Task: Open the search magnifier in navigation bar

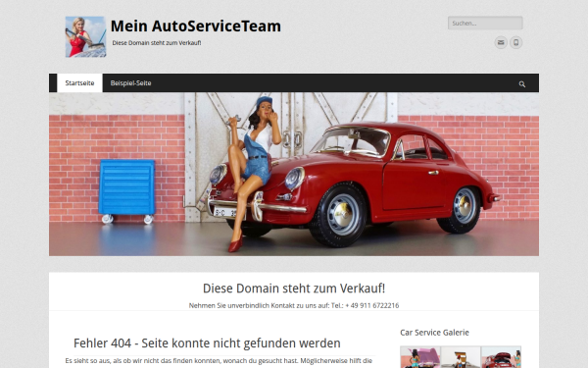Action: pyautogui.click(x=521, y=83)
